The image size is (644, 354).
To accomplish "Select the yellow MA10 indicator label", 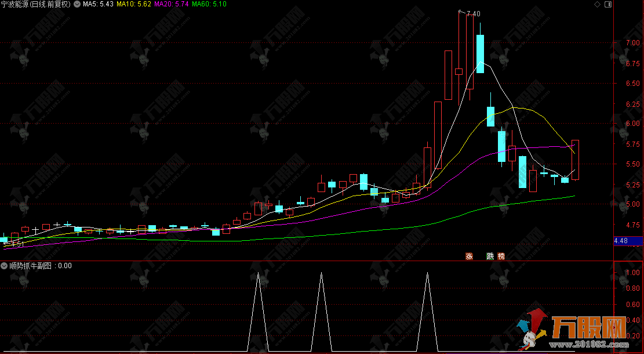I will pyautogui.click(x=134, y=4).
